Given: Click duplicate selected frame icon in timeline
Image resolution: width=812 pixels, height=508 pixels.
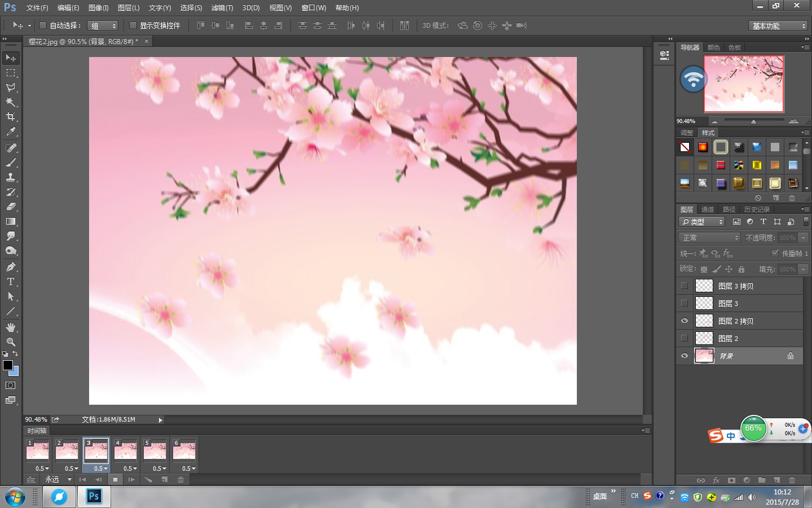Looking at the screenshot, I should (x=165, y=480).
